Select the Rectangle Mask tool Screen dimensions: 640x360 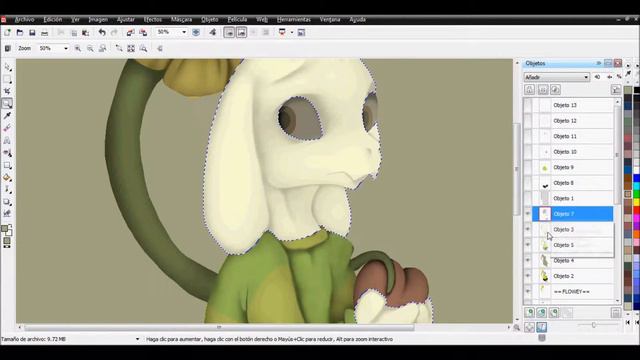7,79
